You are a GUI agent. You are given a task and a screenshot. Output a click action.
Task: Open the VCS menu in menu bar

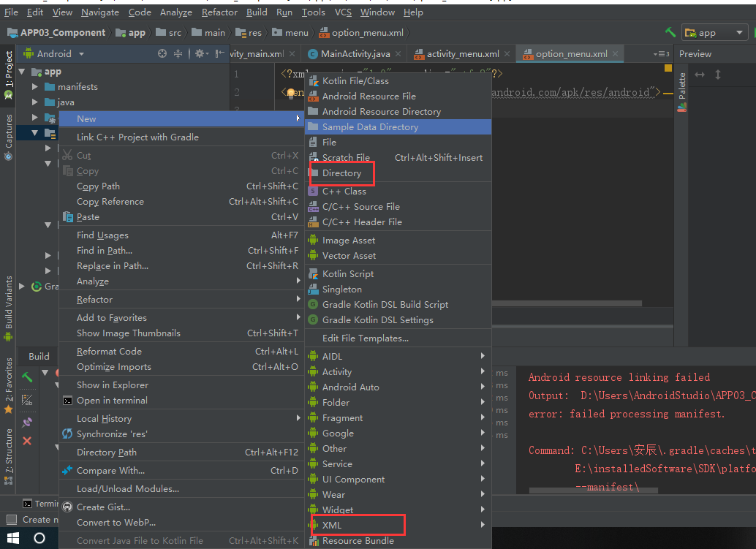(x=342, y=12)
